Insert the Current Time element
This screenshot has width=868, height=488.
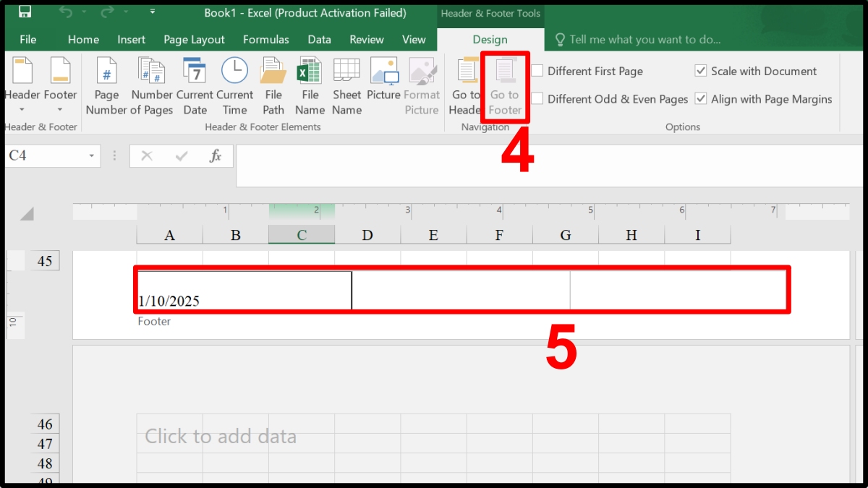234,80
